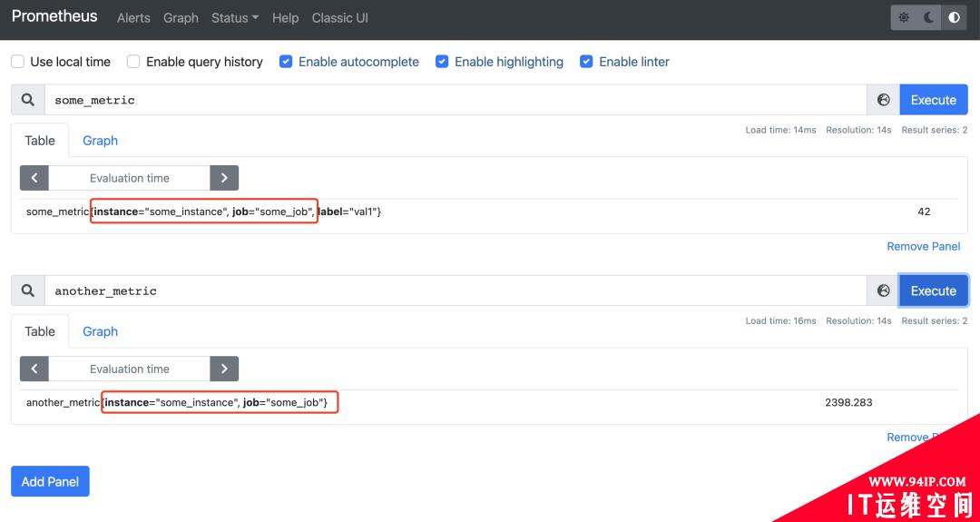Image resolution: width=980 pixels, height=522 pixels.
Task: Click Evaluation time field in some_metric panel
Action: click(x=130, y=178)
